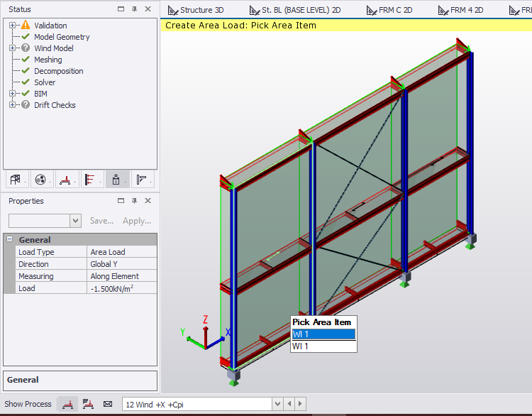Image resolution: width=532 pixels, height=416 pixels.
Task: Click Apply... in Properties panel
Action: click(137, 221)
